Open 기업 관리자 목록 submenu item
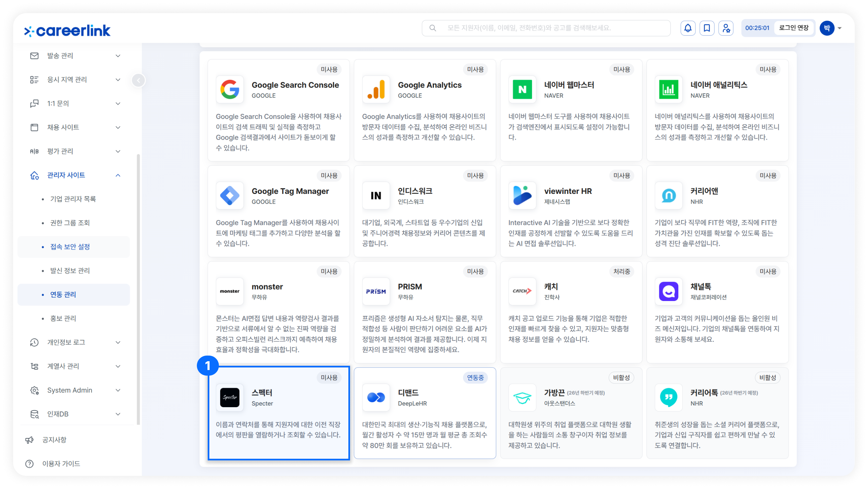The image size is (868, 489). click(x=73, y=199)
